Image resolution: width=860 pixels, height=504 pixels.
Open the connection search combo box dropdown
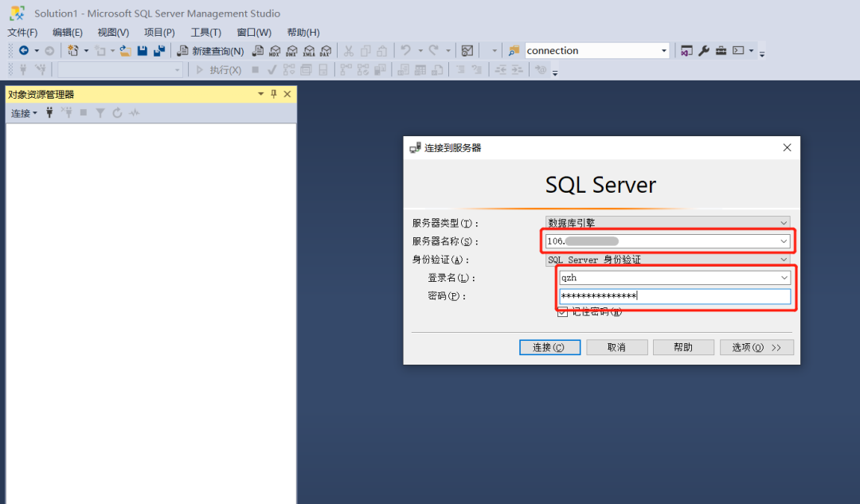click(x=663, y=50)
